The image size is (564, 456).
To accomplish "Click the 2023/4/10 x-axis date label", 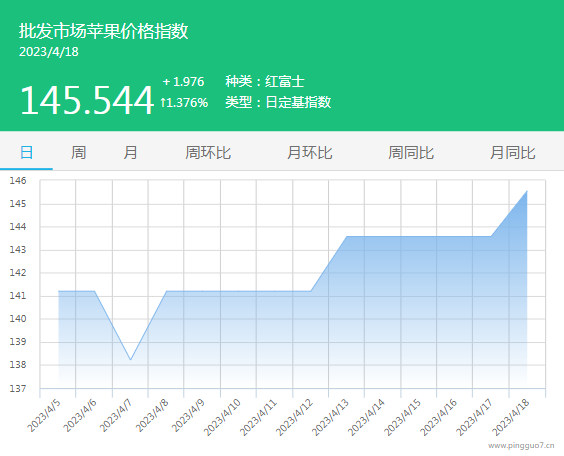I will point(222,417).
